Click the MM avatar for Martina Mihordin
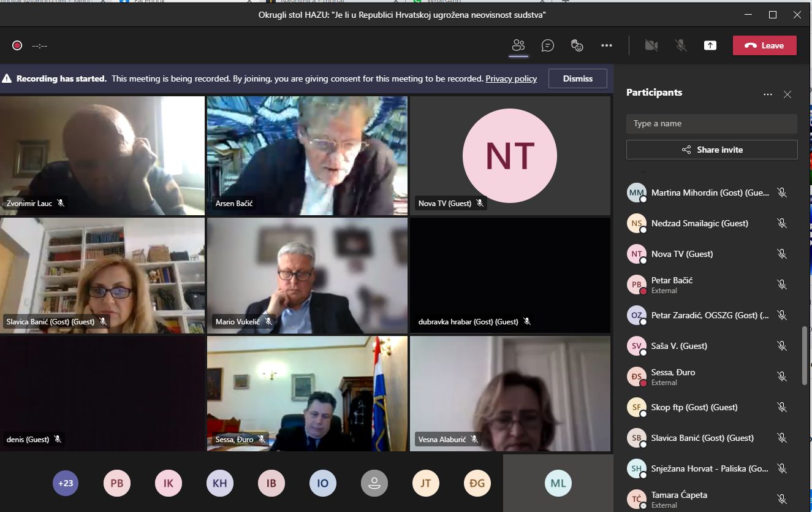The width and height of the screenshot is (812, 512). (x=637, y=193)
